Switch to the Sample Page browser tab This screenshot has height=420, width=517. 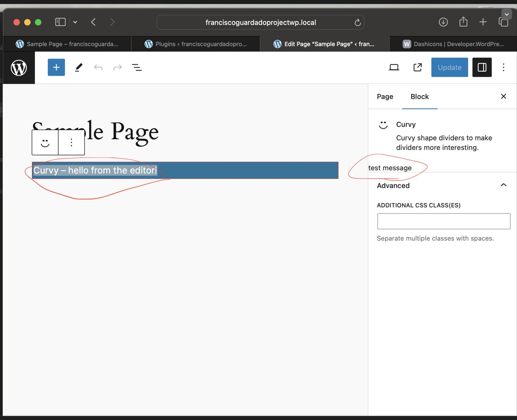click(x=67, y=44)
